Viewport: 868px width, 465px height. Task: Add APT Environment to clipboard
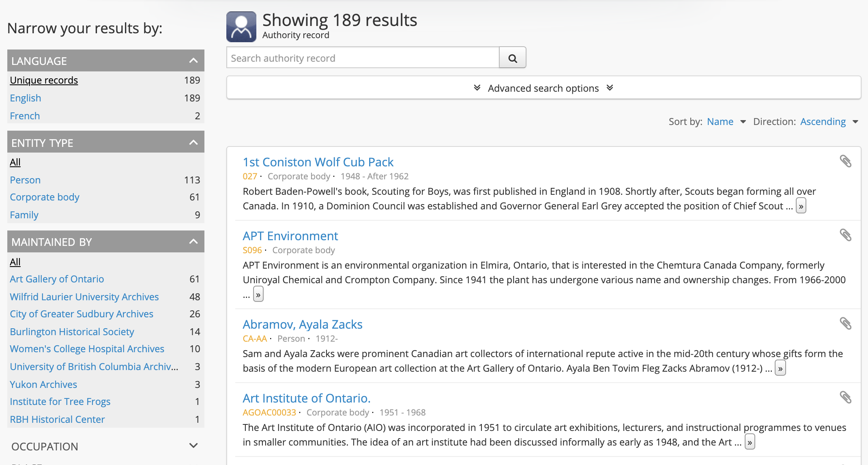845,235
